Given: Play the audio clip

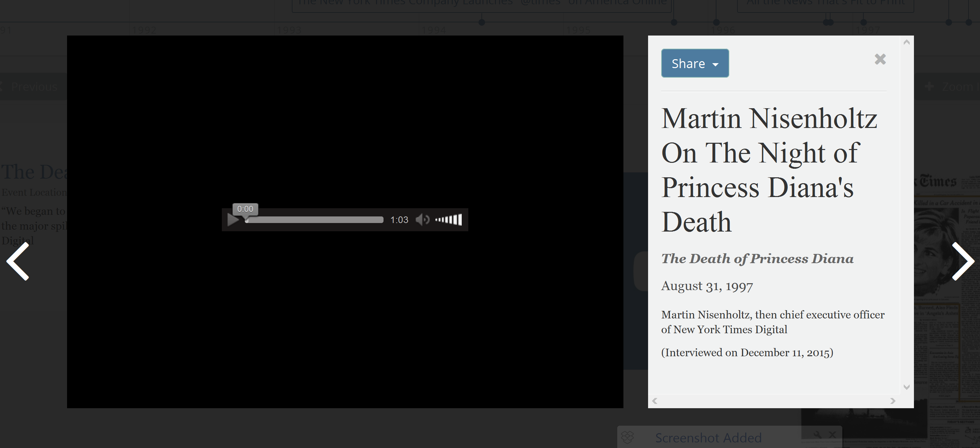Looking at the screenshot, I should click(232, 220).
